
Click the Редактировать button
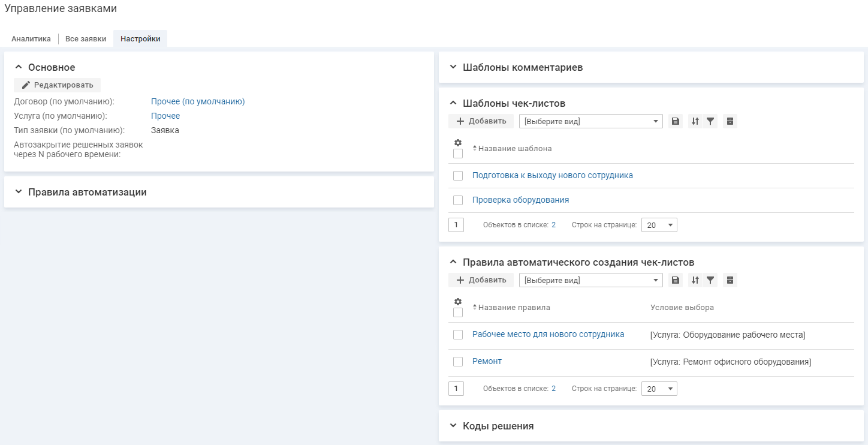point(58,85)
